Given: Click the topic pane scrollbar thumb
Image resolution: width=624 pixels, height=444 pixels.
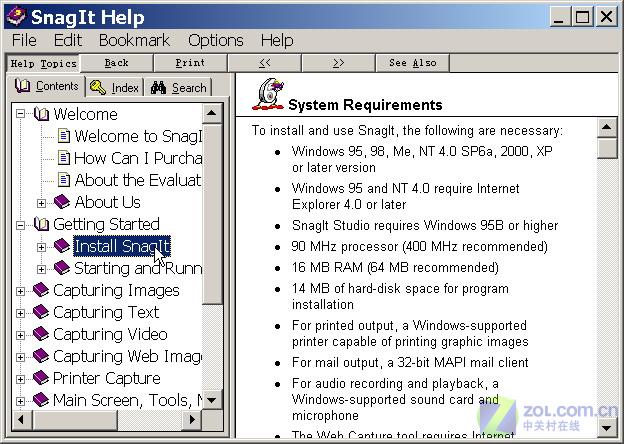Looking at the screenshot, I should coord(606,148).
